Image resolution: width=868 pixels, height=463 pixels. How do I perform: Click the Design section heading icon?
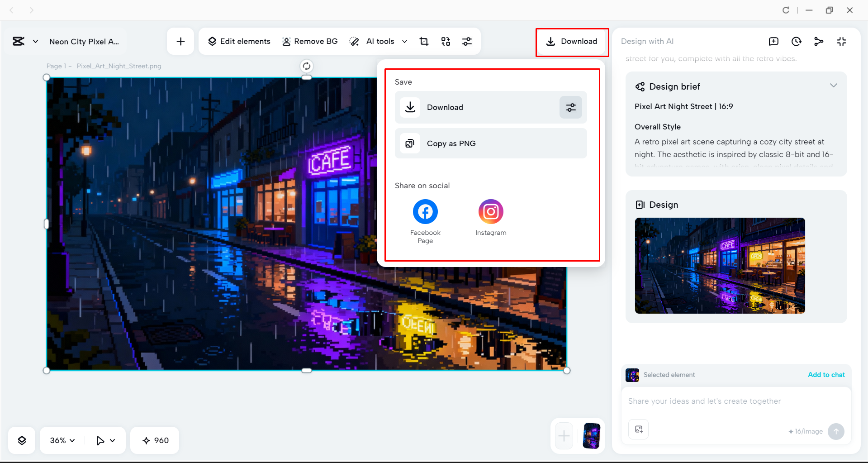[x=640, y=205]
